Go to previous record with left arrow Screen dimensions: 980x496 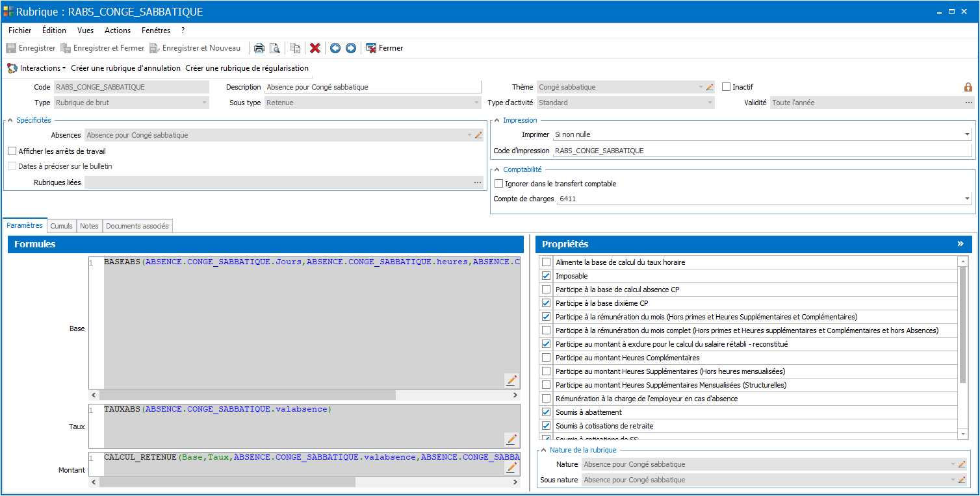click(335, 48)
